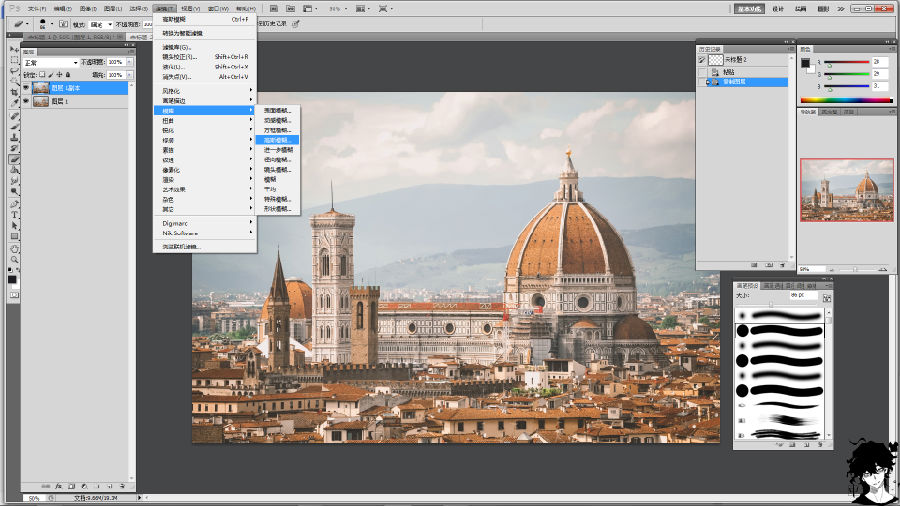Click the delete state trash icon in History panel
This screenshot has height=506, width=900.
(x=784, y=264)
